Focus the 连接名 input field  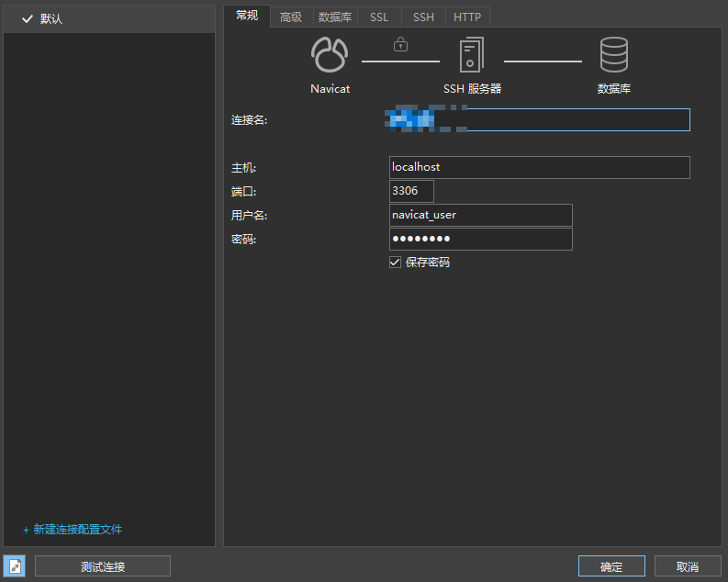tap(540, 119)
